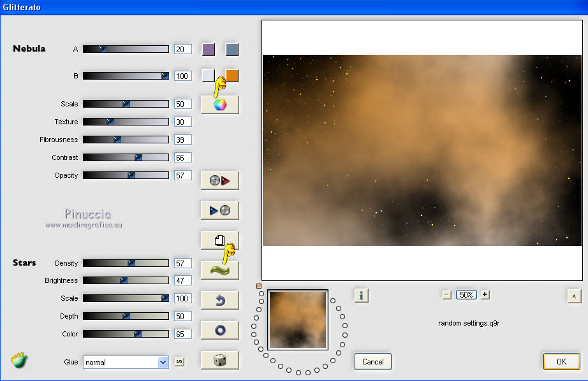Zoom in with the plus button
This screenshot has height=381, width=588.
(485, 295)
